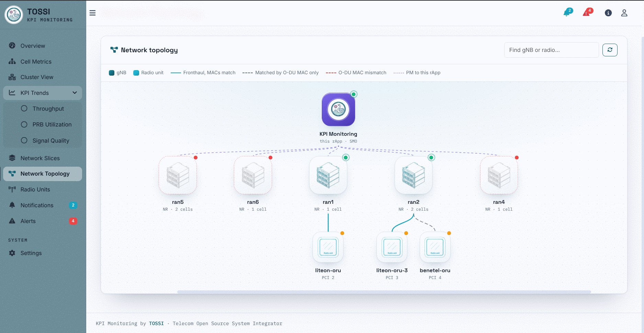Select the PRB Utilization radio option
644x333 pixels.
point(24,124)
